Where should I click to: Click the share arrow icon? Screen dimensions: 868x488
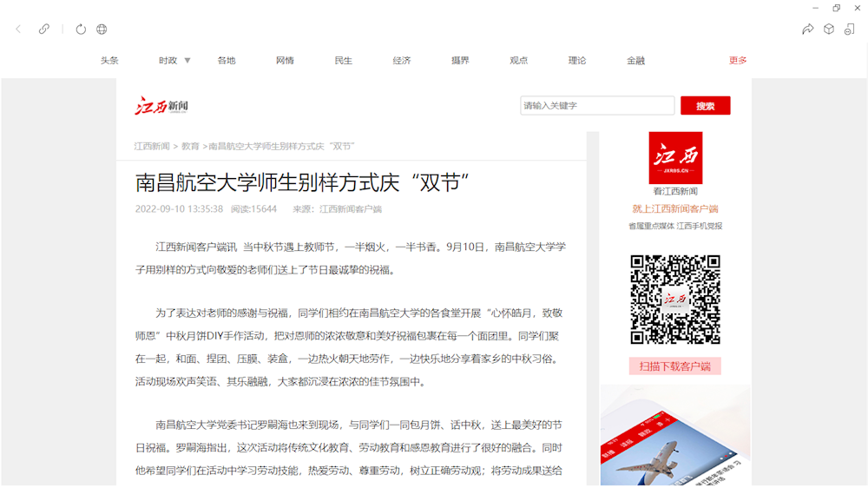point(807,29)
